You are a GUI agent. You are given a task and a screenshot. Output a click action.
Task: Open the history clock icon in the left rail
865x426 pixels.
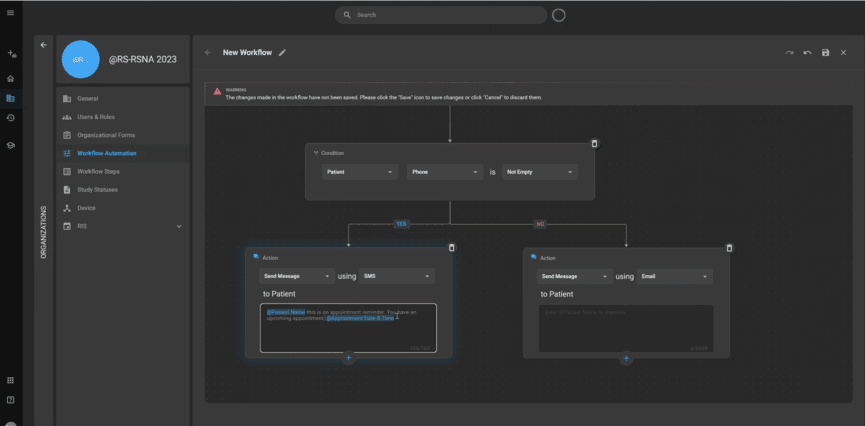(x=10, y=118)
